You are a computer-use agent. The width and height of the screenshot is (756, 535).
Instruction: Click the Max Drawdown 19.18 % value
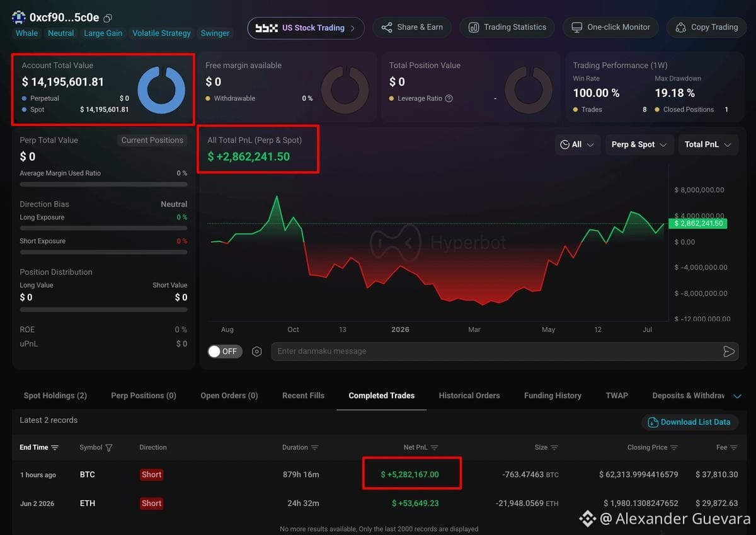coord(675,93)
